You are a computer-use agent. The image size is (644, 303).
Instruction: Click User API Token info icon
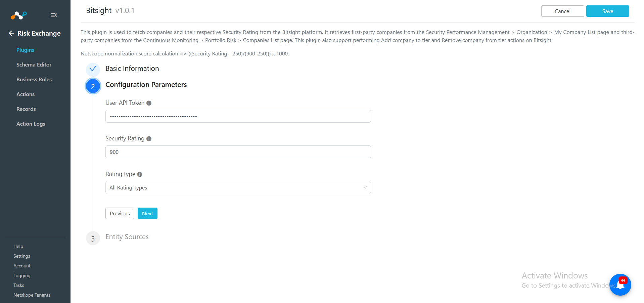[149, 103]
